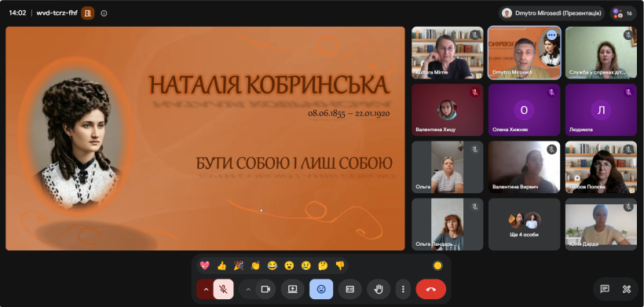Send the sad face reaction
644x307 pixels.
pos(306,265)
